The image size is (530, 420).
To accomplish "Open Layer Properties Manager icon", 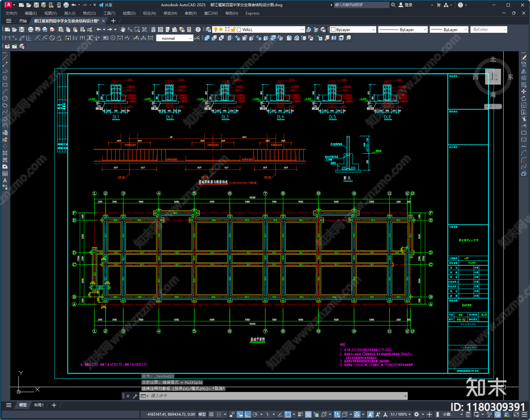I will pyautogui.click(x=208, y=29).
